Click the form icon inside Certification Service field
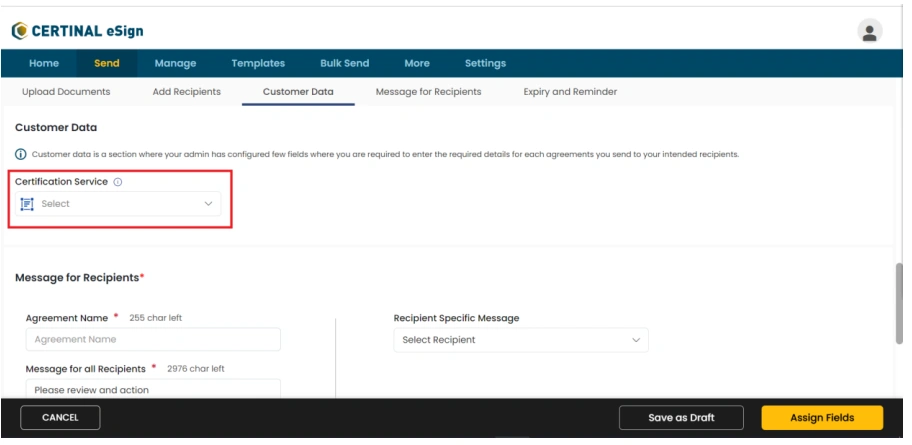 pyautogui.click(x=27, y=204)
